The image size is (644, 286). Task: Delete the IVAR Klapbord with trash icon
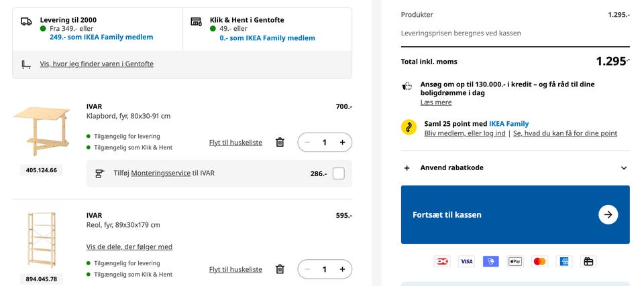coord(280,142)
